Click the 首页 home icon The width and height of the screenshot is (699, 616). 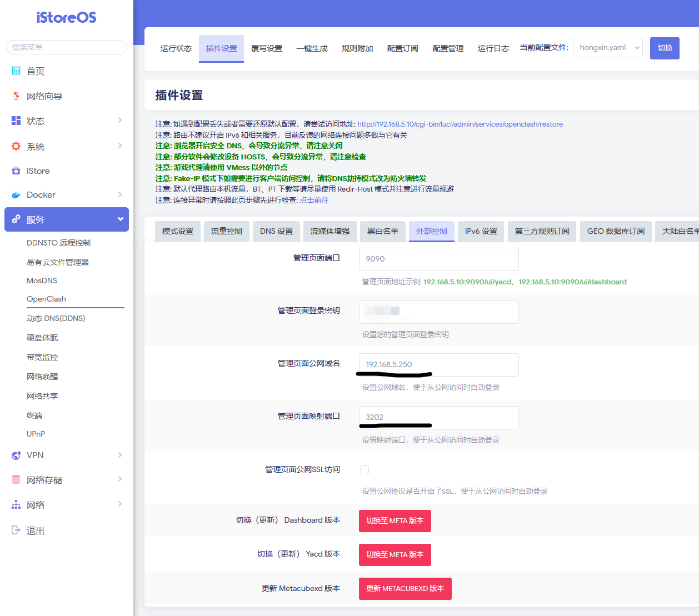pyautogui.click(x=16, y=71)
